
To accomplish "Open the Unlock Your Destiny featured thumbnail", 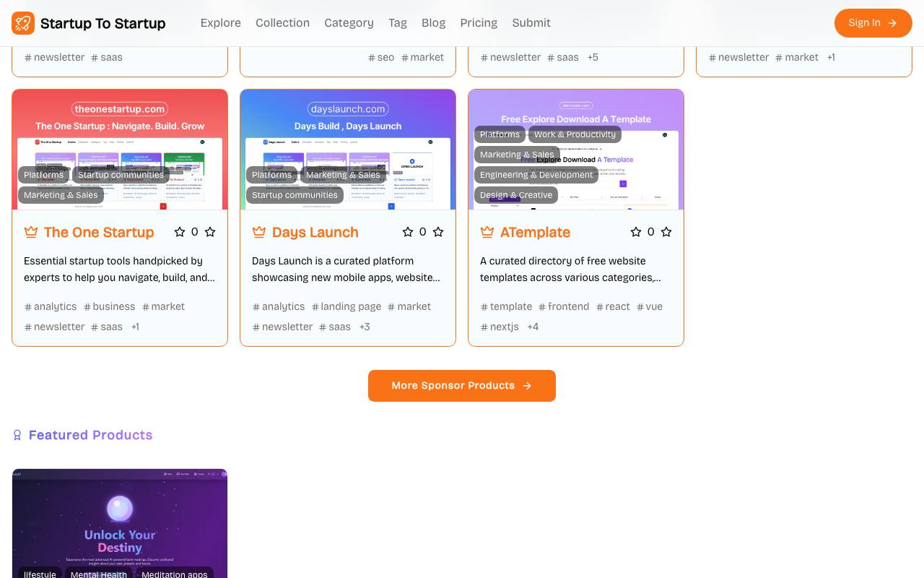I will coord(120,524).
